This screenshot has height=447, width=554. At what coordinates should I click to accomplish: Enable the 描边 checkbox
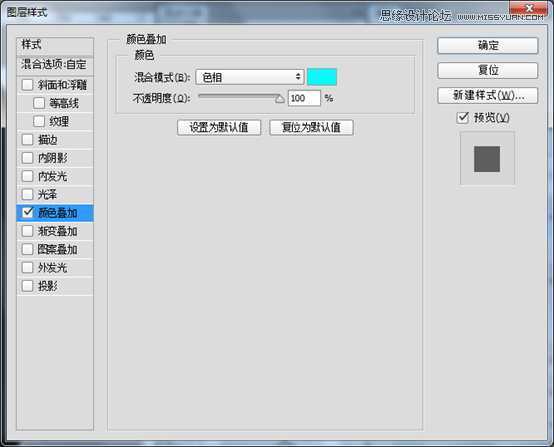pyautogui.click(x=28, y=140)
